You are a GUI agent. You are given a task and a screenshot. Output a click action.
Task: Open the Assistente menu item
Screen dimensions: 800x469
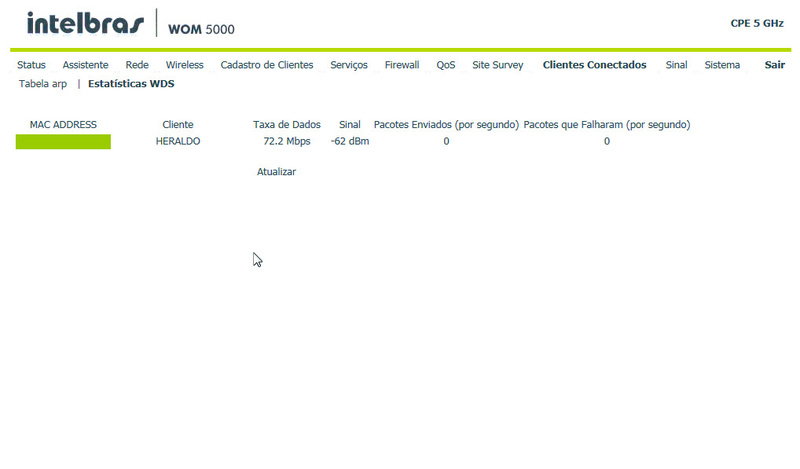pyautogui.click(x=85, y=65)
